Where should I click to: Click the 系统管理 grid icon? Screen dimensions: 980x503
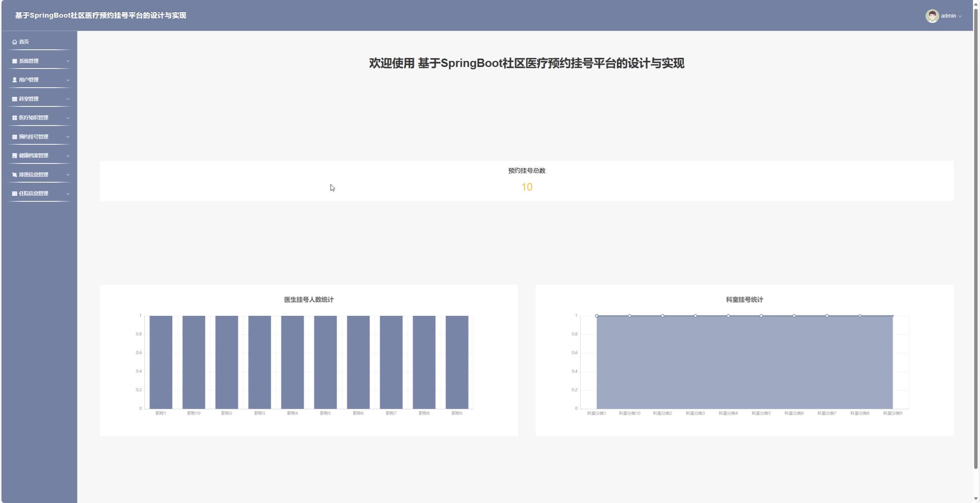click(15, 61)
